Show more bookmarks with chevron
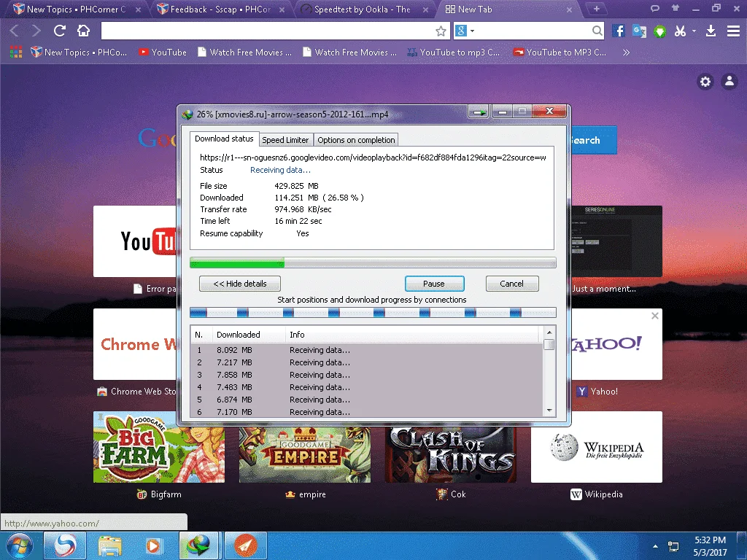The width and height of the screenshot is (747, 560). (x=626, y=52)
